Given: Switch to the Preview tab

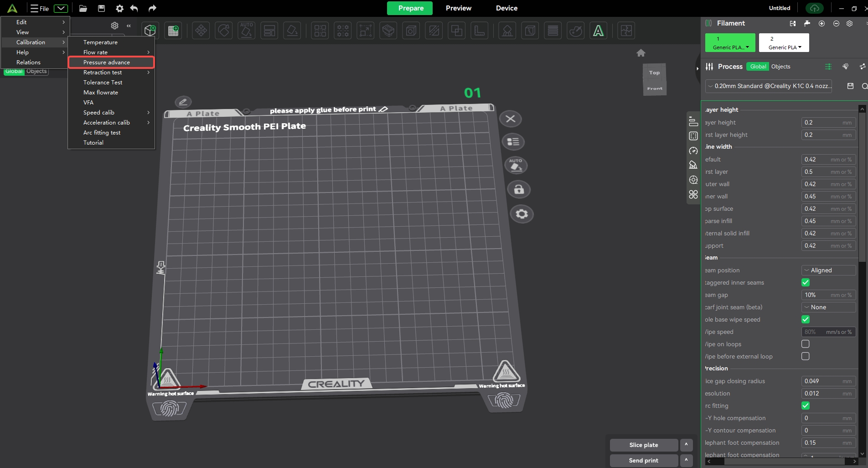Looking at the screenshot, I should pyautogui.click(x=458, y=8).
